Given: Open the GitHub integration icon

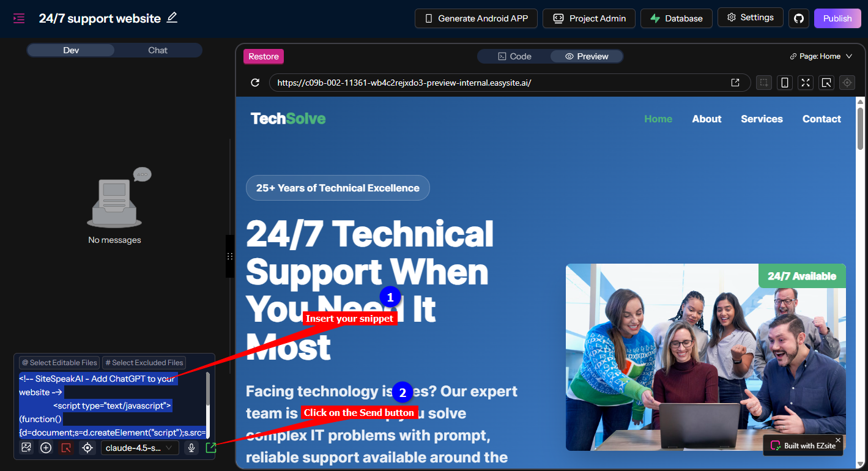Looking at the screenshot, I should point(798,18).
